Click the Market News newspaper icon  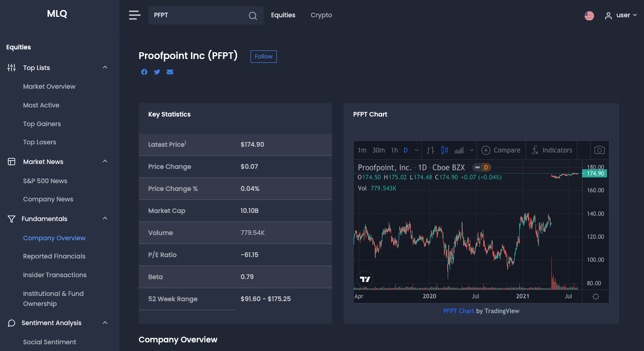point(12,162)
